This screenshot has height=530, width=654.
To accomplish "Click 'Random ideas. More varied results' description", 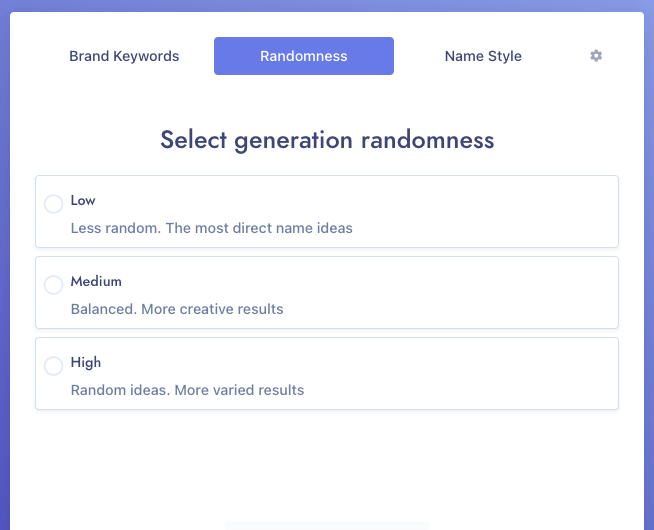I will 187,390.
